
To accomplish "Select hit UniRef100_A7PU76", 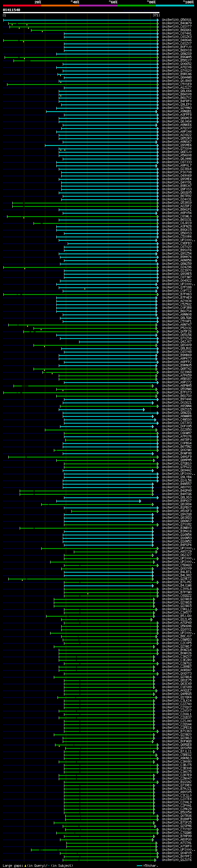I will tap(177, 437).
